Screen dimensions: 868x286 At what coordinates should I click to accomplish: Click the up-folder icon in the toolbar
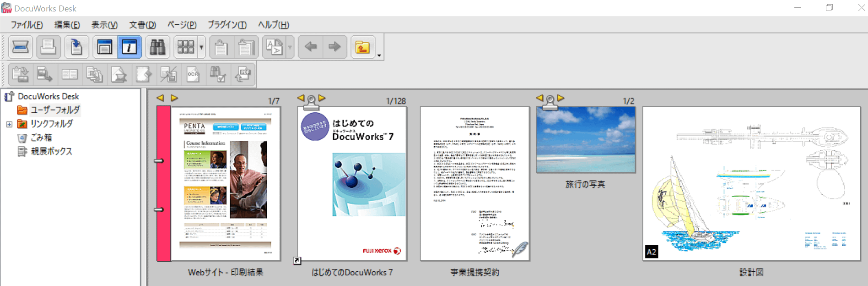pyautogui.click(x=362, y=47)
